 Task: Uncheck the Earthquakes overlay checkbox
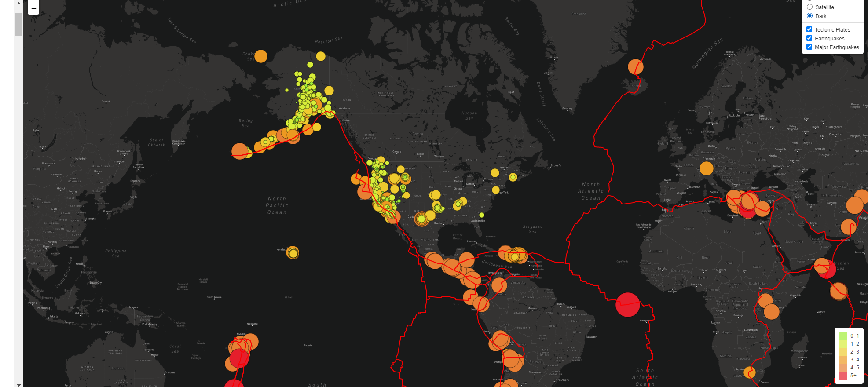pos(809,38)
